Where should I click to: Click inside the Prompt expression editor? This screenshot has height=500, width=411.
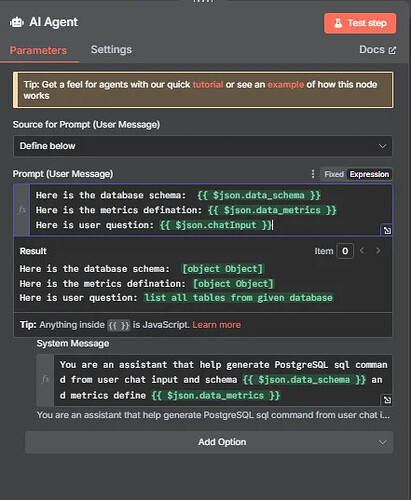(211, 210)
